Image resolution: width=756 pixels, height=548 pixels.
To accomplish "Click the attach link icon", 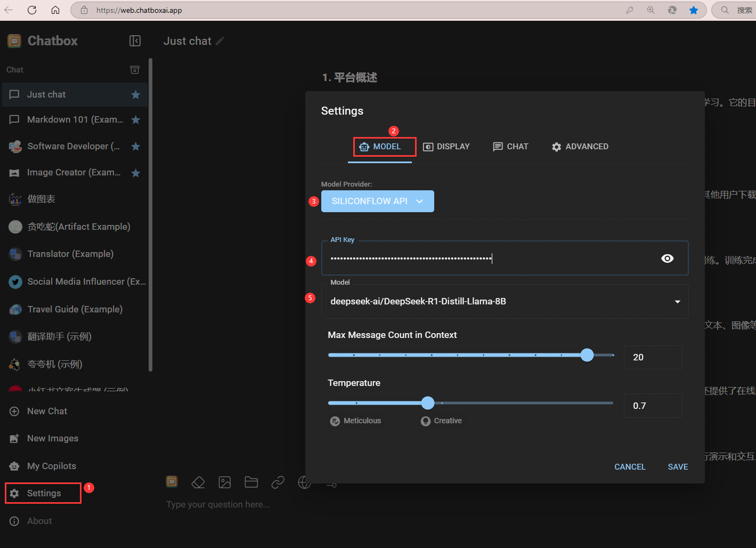I will pos(278,482).
